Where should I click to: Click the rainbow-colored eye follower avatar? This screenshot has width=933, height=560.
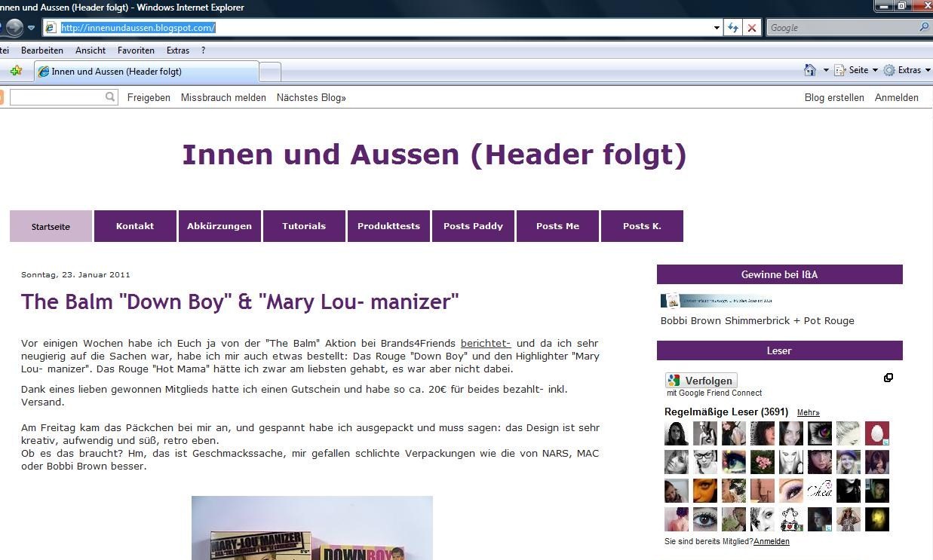[820, 433]
